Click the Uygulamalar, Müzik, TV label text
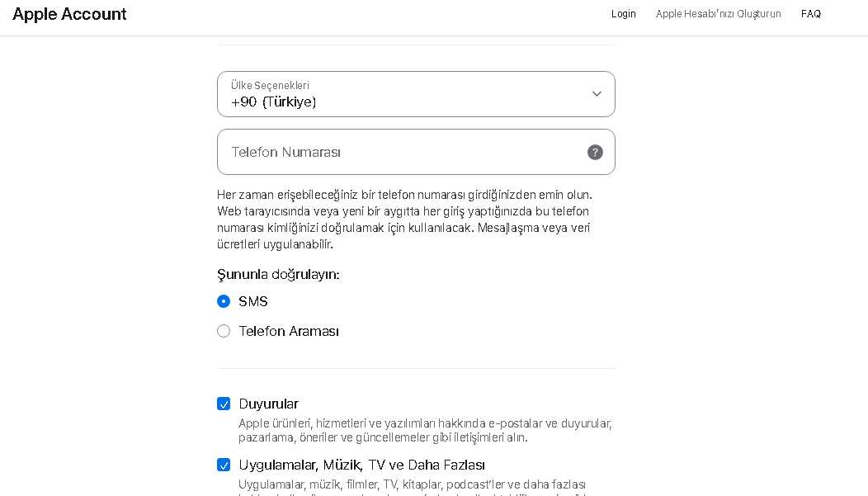The height and width of the screenshot is (496, 868). click(x=361, y=465)
